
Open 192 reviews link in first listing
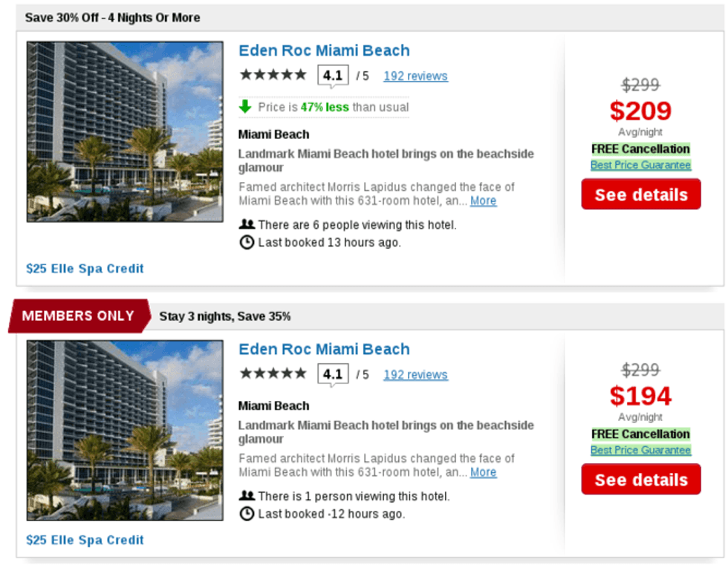pyautogui.click(x=415, y=76)
